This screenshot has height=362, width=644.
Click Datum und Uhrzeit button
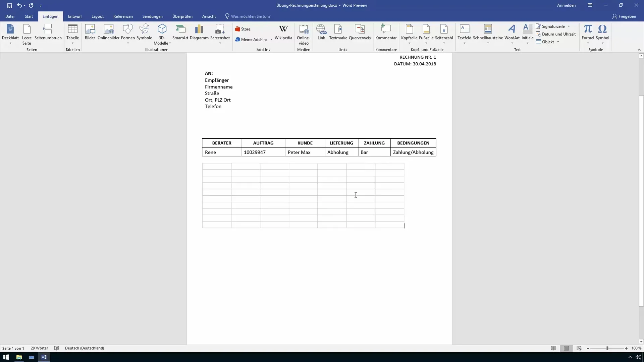pos(556,34)
